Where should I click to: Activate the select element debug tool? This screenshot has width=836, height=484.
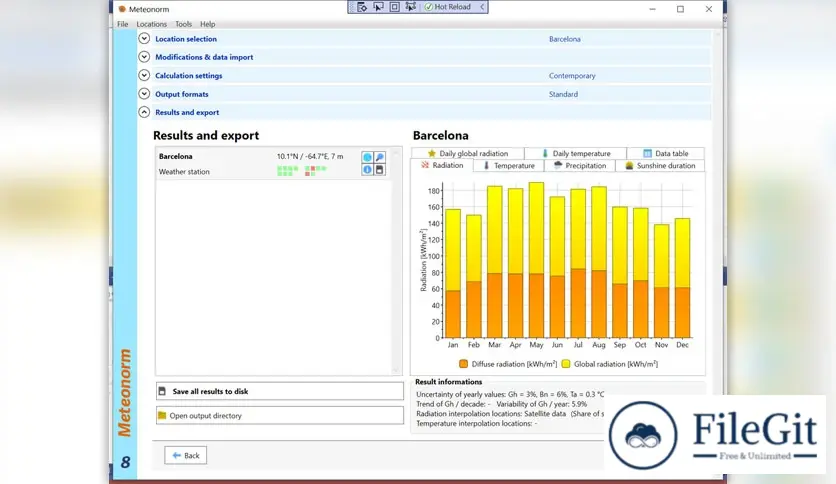point(378,7)
